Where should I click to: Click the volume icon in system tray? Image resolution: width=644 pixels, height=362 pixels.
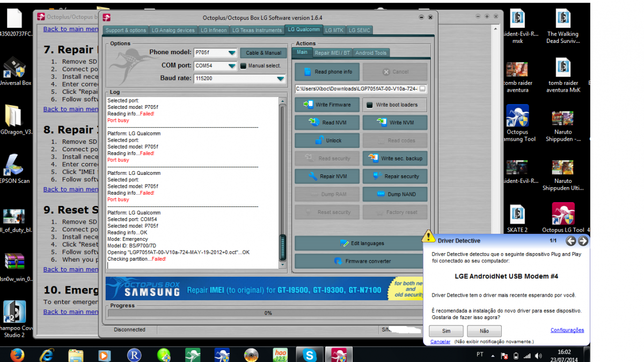[x=538, y=355]
